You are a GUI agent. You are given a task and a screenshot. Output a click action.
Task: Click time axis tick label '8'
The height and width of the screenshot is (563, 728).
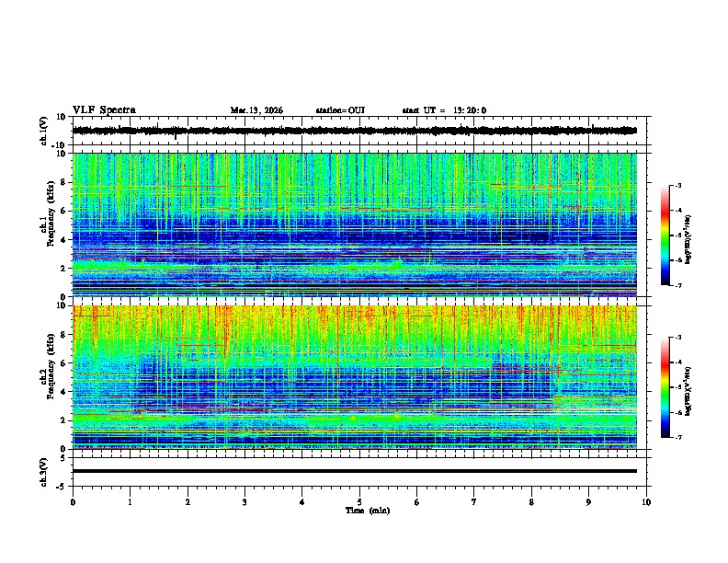click(x=531, y=502)
